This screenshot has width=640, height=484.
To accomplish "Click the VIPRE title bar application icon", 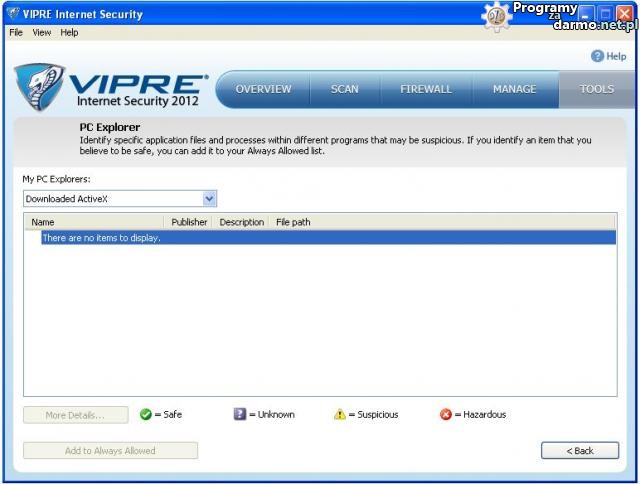I will 12,14.
